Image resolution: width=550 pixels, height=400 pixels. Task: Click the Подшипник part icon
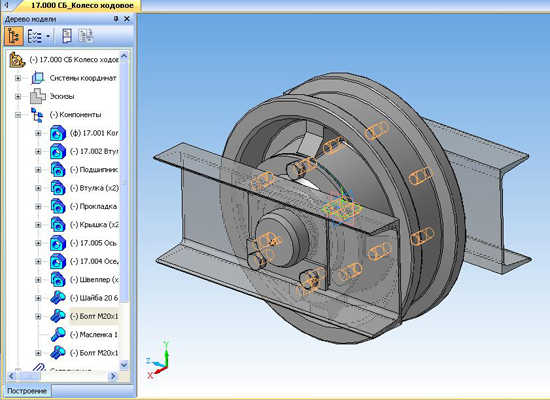(58, 170)
